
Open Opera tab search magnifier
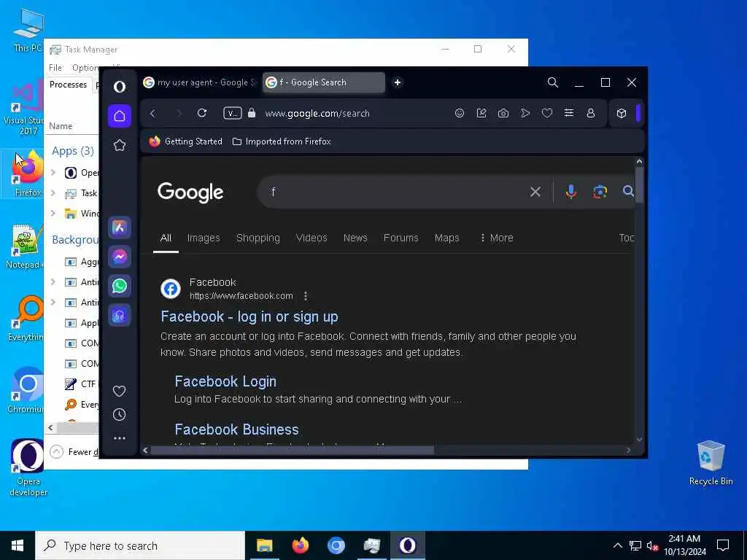[553, 82]
